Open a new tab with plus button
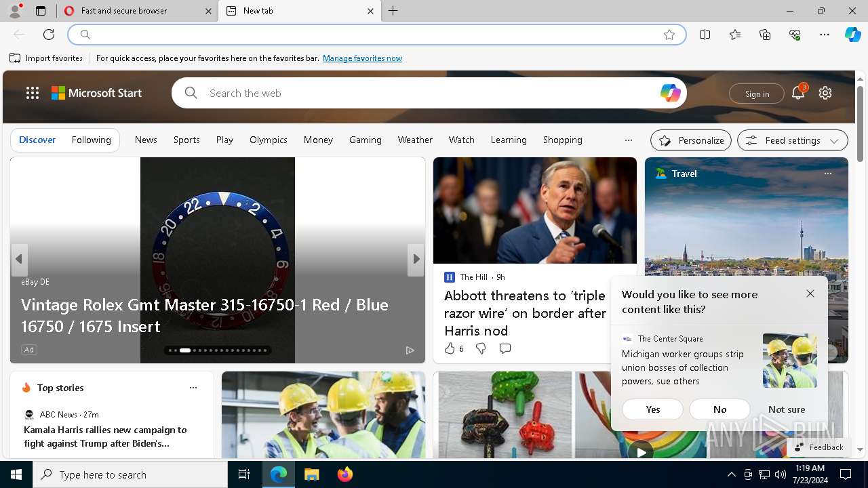868x488 pixels. tap(393, 11)
